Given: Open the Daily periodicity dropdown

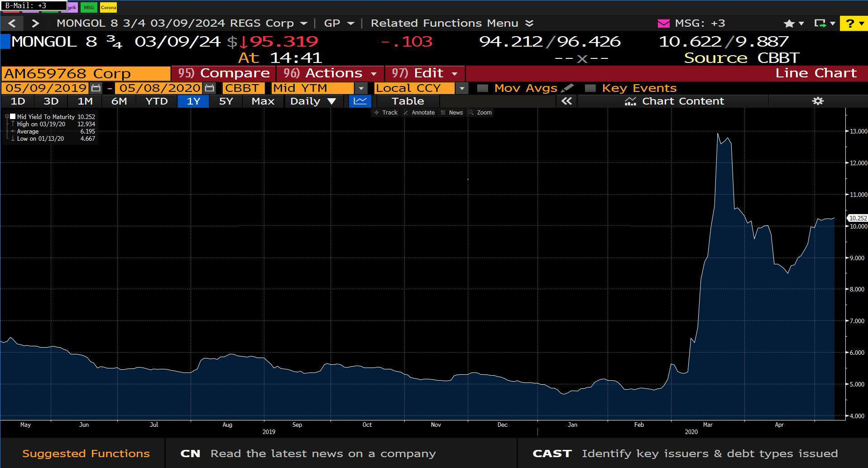Looking at the screenshot, I should point(313,101).
